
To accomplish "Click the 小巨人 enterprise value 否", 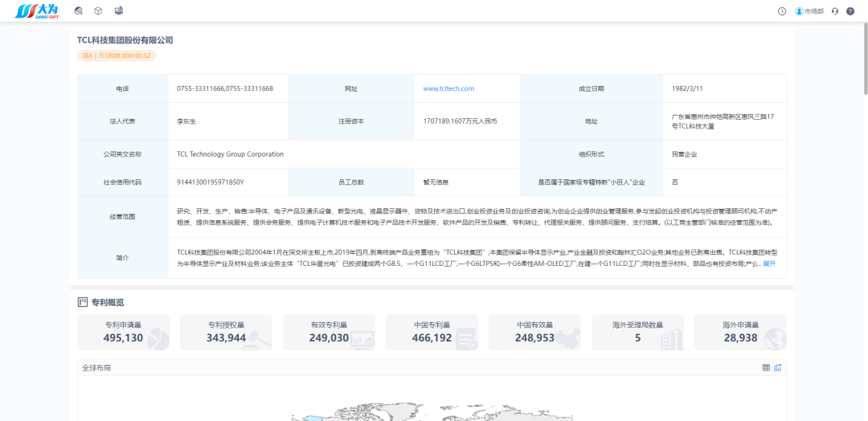I will (675, 182).
